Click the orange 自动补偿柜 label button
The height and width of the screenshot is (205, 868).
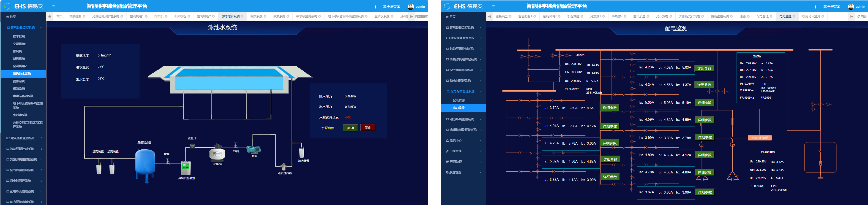tap(759, 138)
